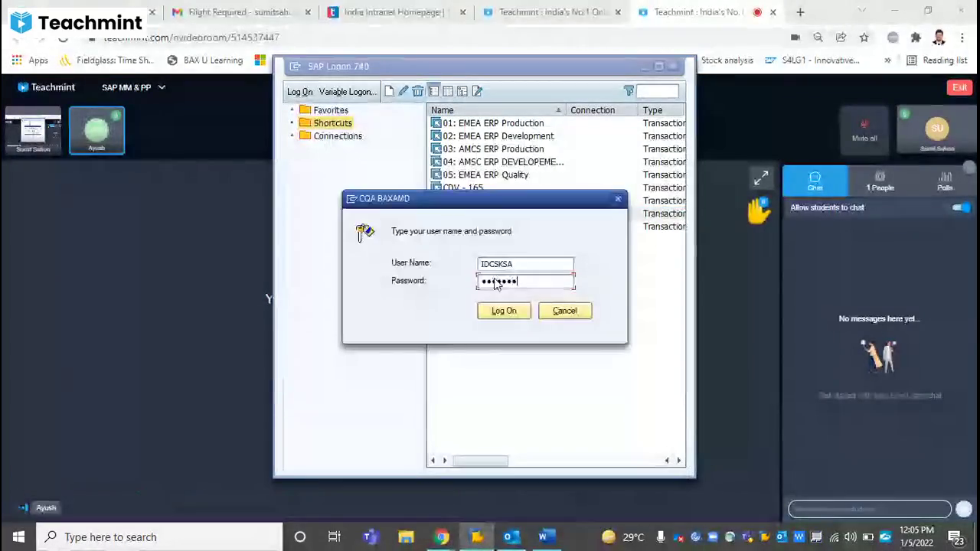The width and height of the screenshot is (980, 551).
Task: Click the scrollbar arrow at the far right of the SAP list
Action: coord(679,461)
